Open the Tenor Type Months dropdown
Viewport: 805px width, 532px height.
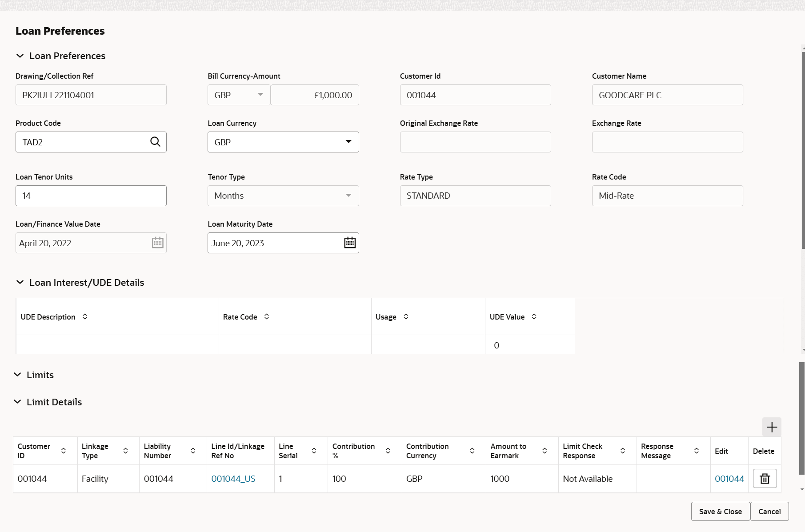[x=348, y=196]
